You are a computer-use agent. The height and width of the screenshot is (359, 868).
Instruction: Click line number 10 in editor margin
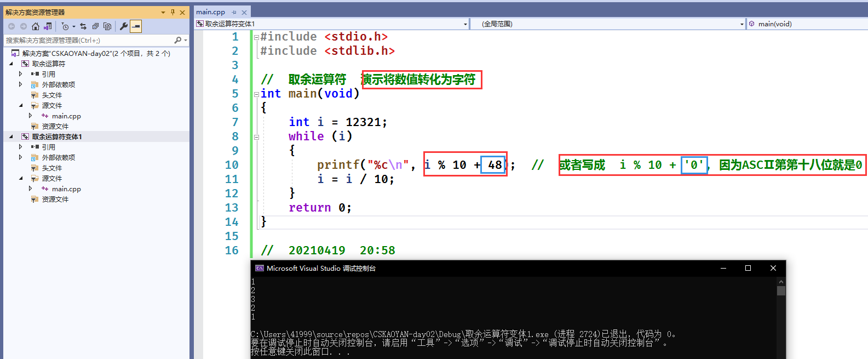pyautogui.click(x=232, y=165)
